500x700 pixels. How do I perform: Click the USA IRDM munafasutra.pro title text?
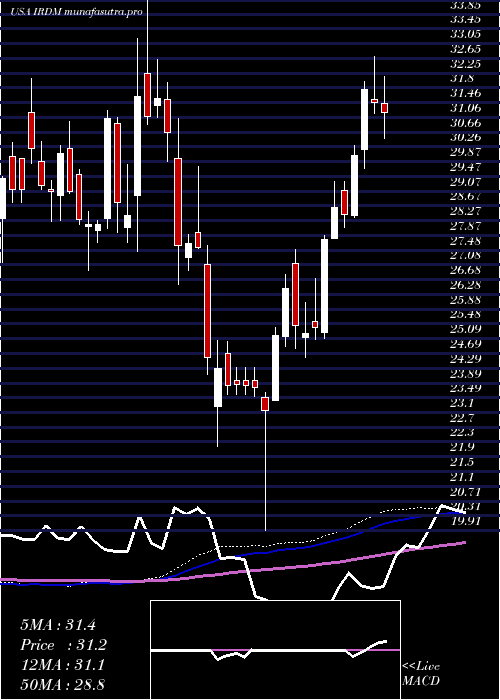[76, 12]
